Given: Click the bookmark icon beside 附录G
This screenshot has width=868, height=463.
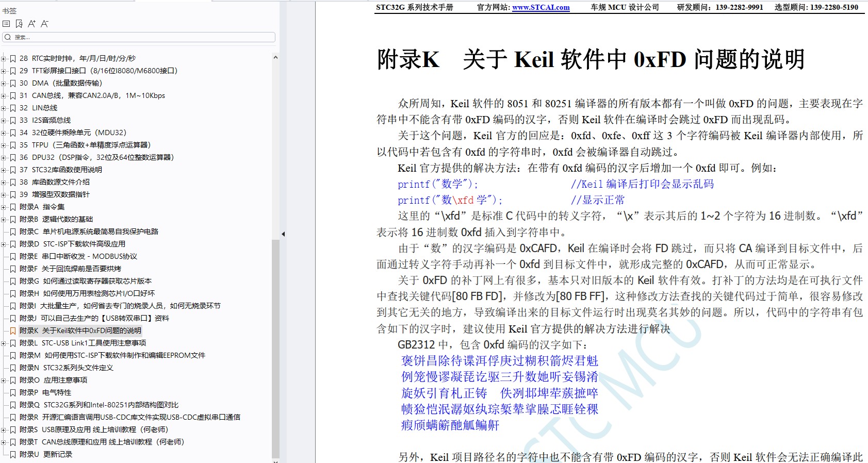Looking at the screenshot, I should click(13, 281).
